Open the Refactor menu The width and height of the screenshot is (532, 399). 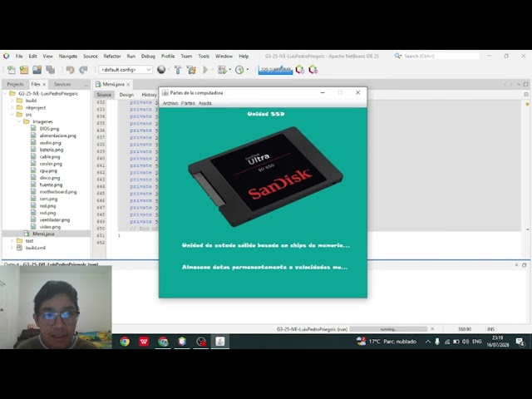click(x=112, y=57)
